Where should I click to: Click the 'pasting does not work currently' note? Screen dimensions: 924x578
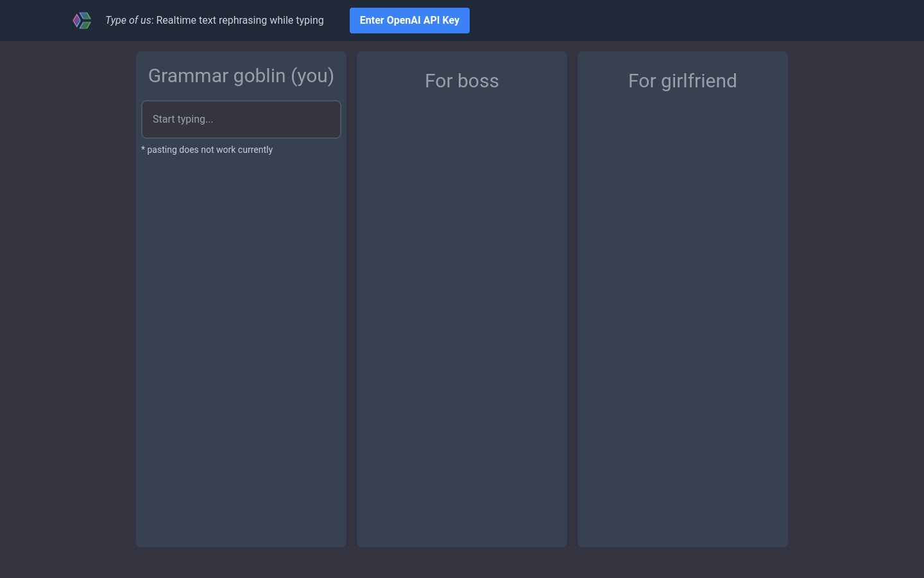(210, 150)
